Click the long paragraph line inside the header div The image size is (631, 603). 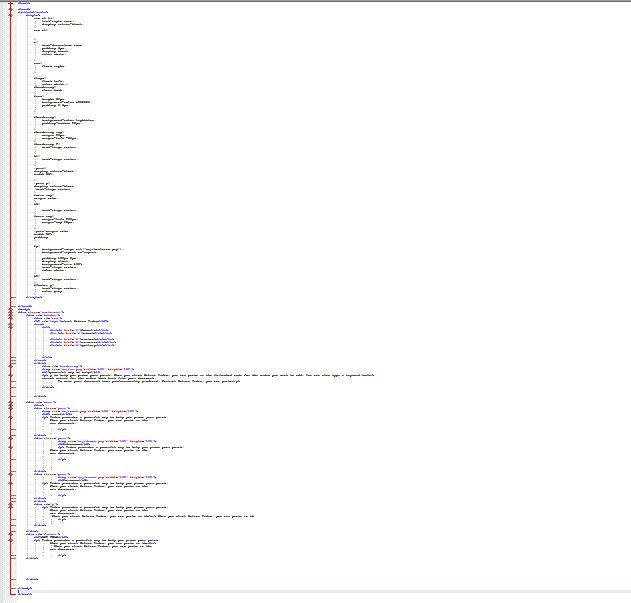(208, 375)
